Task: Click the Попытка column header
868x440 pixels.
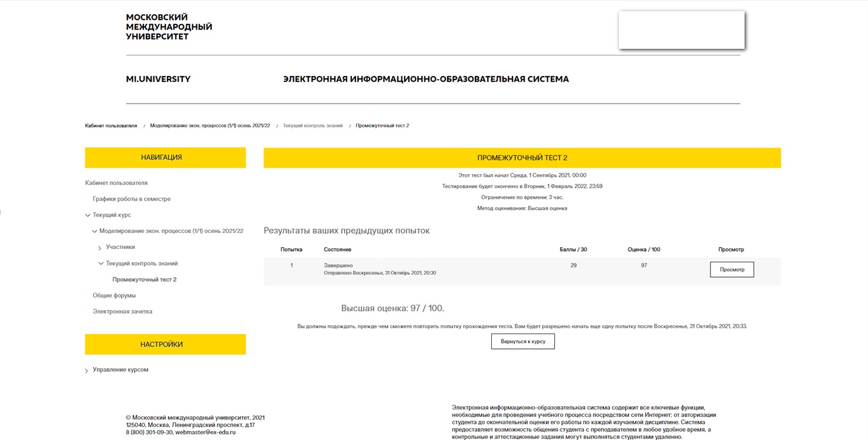Action: (x=291, y=249)
